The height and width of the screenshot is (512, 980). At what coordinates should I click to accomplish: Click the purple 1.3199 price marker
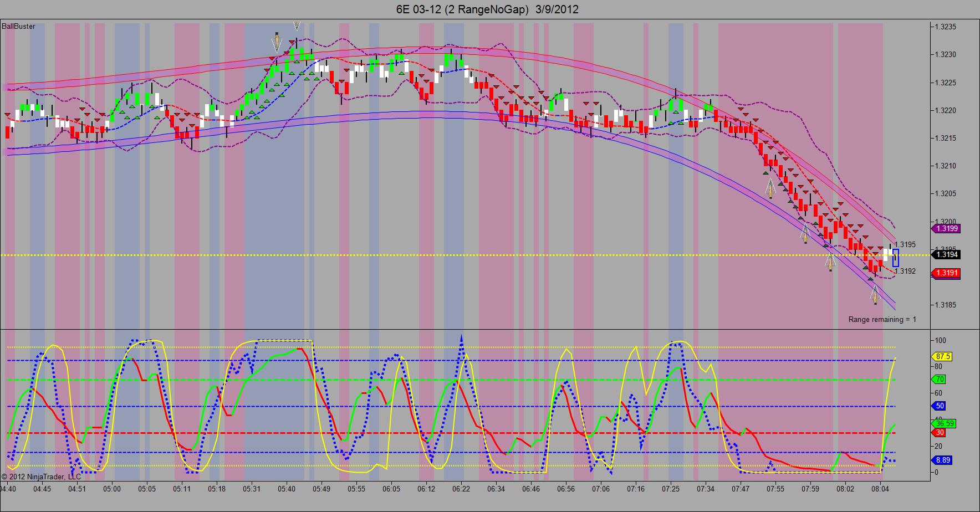[x=947, y=229]
